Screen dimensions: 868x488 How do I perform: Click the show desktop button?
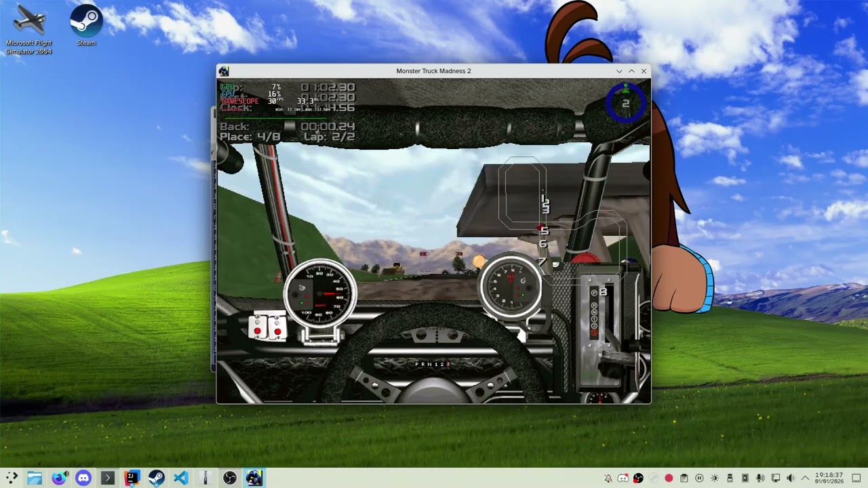pyautogui.click(x=856, y=479)
